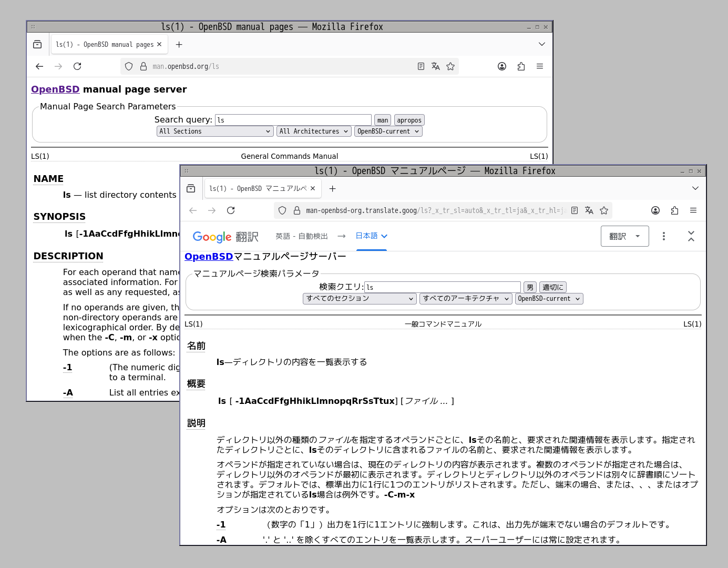Image resolution: width=728 pixels, height=568 pixels.
Task: Follow the OpenBSD link in the page header
Action: [x=55, y=89]
